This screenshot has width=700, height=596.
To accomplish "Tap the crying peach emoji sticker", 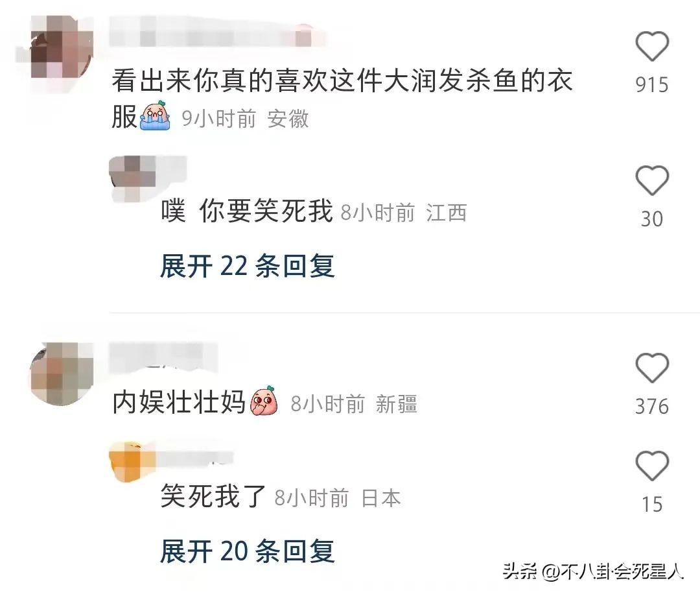I will click(155, 115).
